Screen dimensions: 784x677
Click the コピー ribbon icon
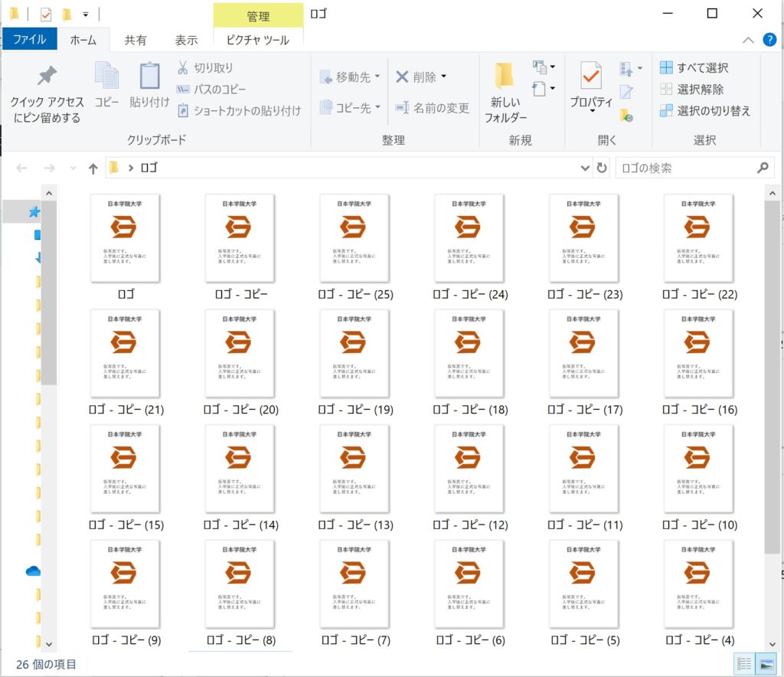[x=106, y=84]
